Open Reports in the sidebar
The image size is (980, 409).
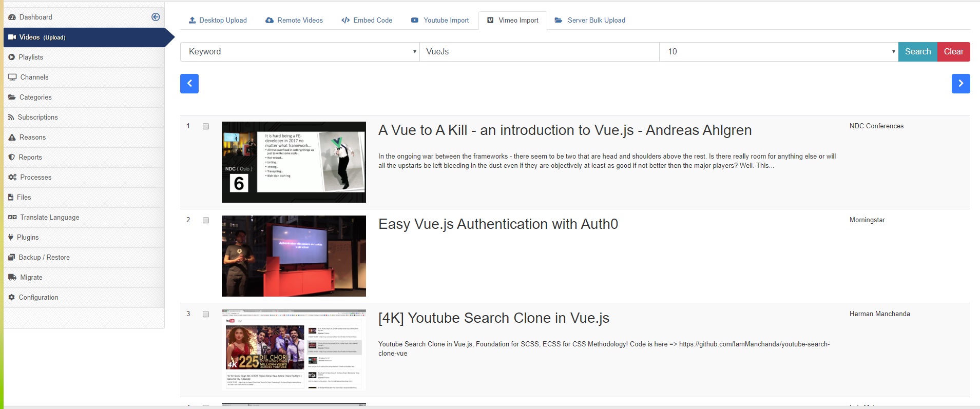tap(84, 157)
